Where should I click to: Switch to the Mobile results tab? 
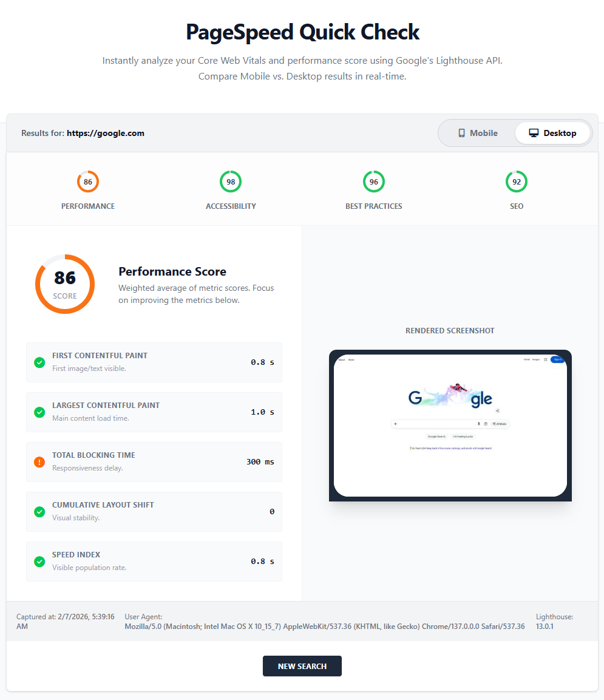[478, 133]
